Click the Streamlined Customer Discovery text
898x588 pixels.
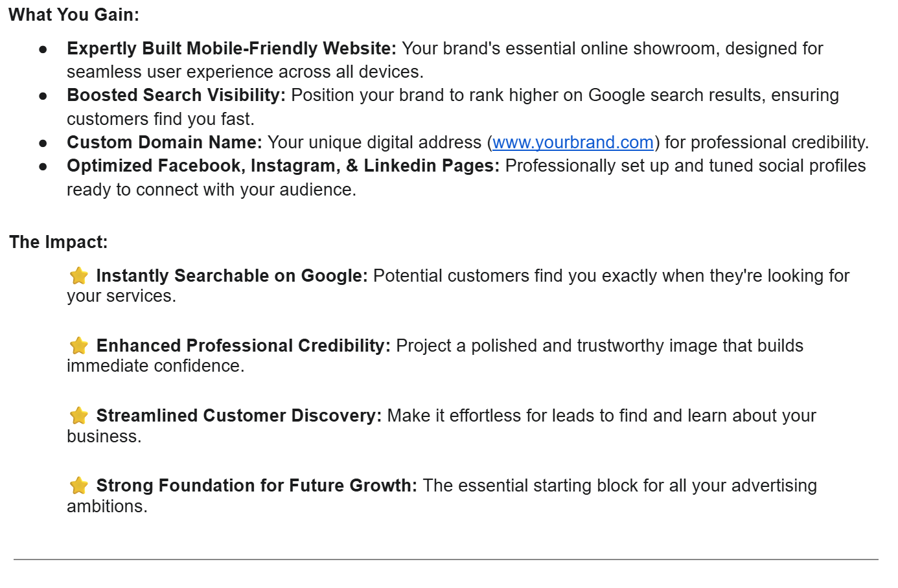[x=239, y=416]
